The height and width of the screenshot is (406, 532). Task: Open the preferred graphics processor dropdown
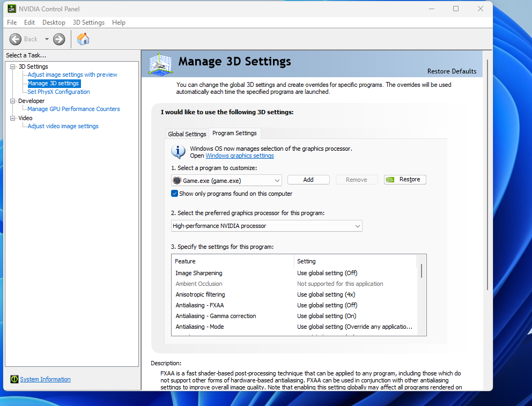(x=267, y=226)
